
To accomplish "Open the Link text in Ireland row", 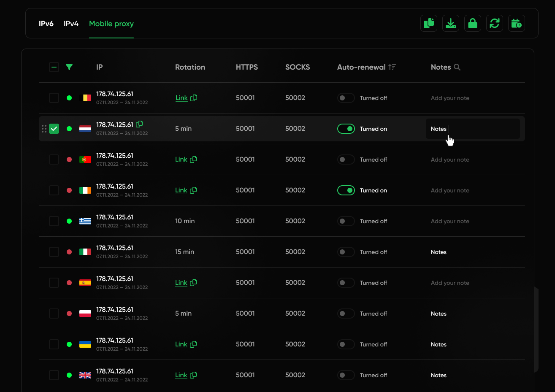I will click(181, 190).
